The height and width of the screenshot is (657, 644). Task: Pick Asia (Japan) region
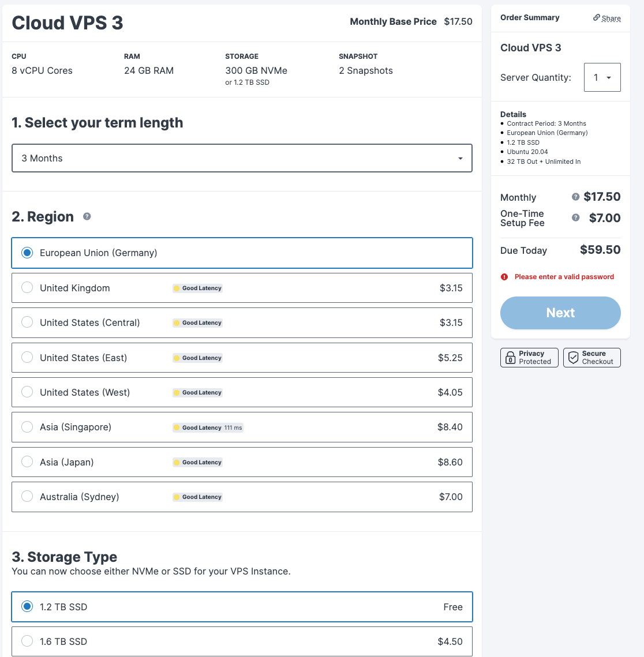[x=242, y=462]
